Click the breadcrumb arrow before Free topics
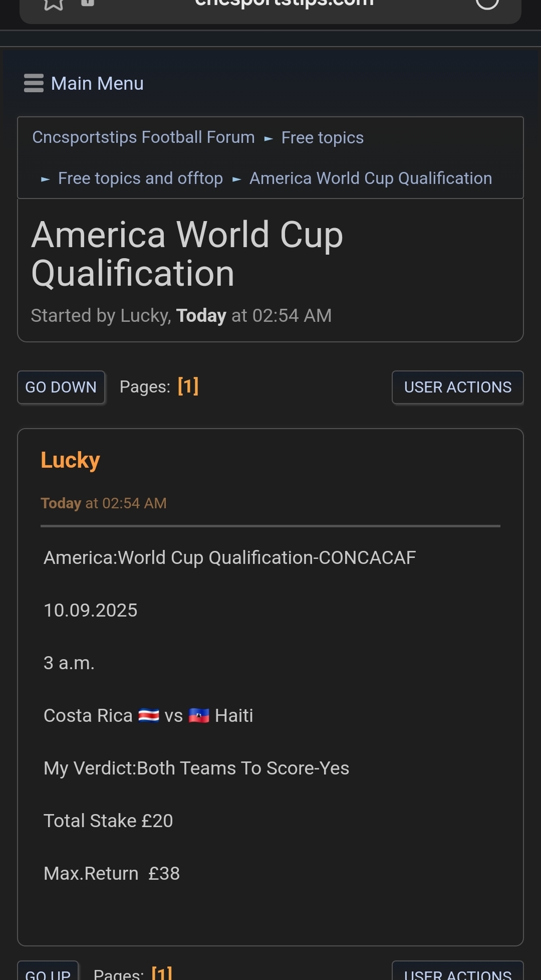Image resolution: width=541 pixels, height=980 pixels. pos(268,138)
